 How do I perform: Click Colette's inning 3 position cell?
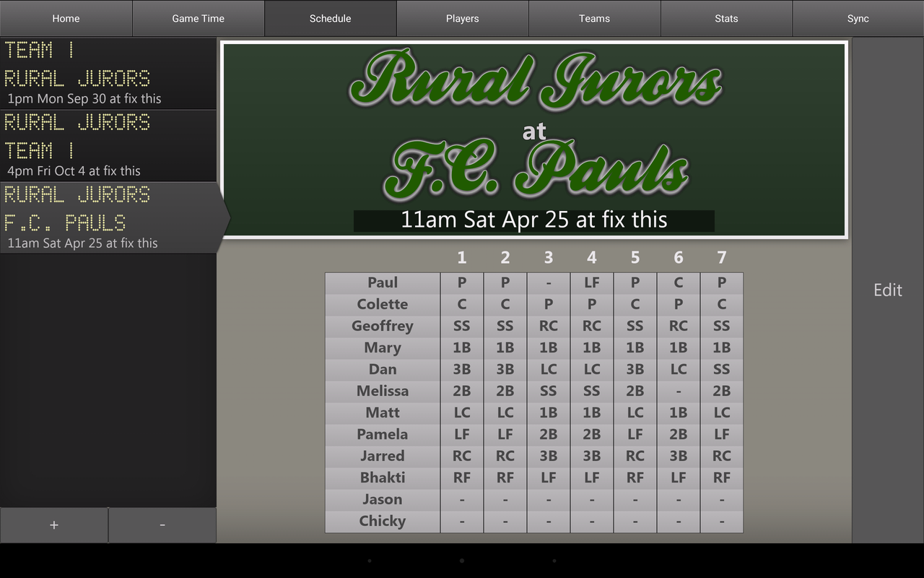(x=549, y=305)
